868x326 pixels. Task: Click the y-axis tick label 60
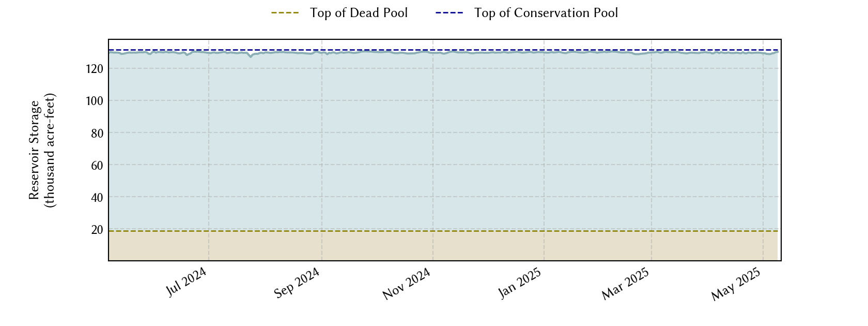[x=97, y=166]
